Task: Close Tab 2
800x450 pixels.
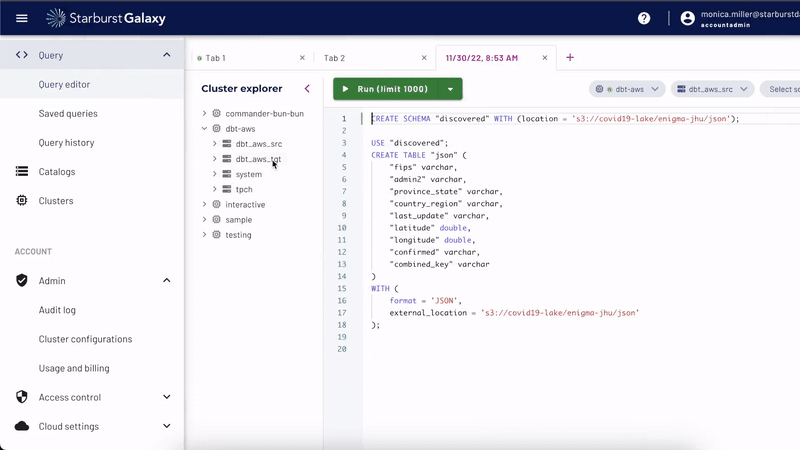Action: (x=424, y=58)
